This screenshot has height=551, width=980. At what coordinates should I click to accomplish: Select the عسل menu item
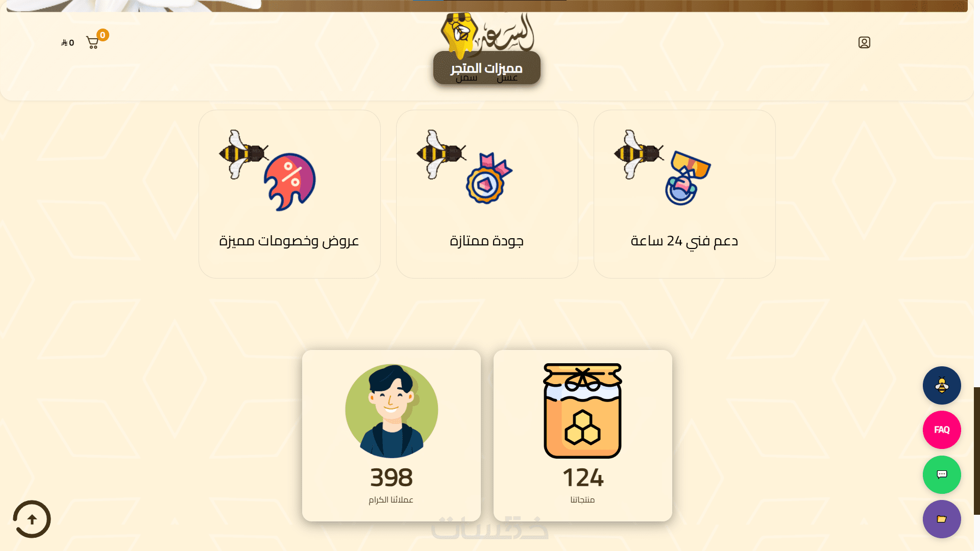click(507, 78)
